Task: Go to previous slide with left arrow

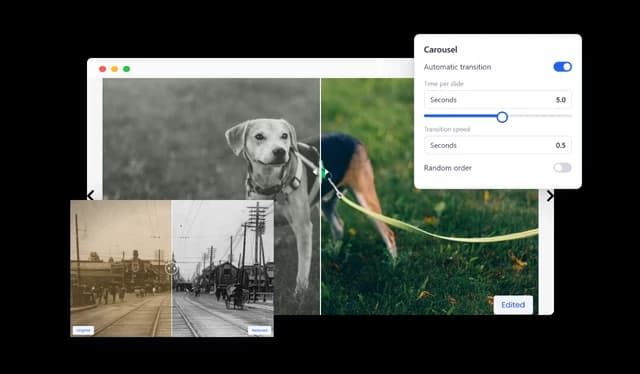Action: click(x=91, y=195)
